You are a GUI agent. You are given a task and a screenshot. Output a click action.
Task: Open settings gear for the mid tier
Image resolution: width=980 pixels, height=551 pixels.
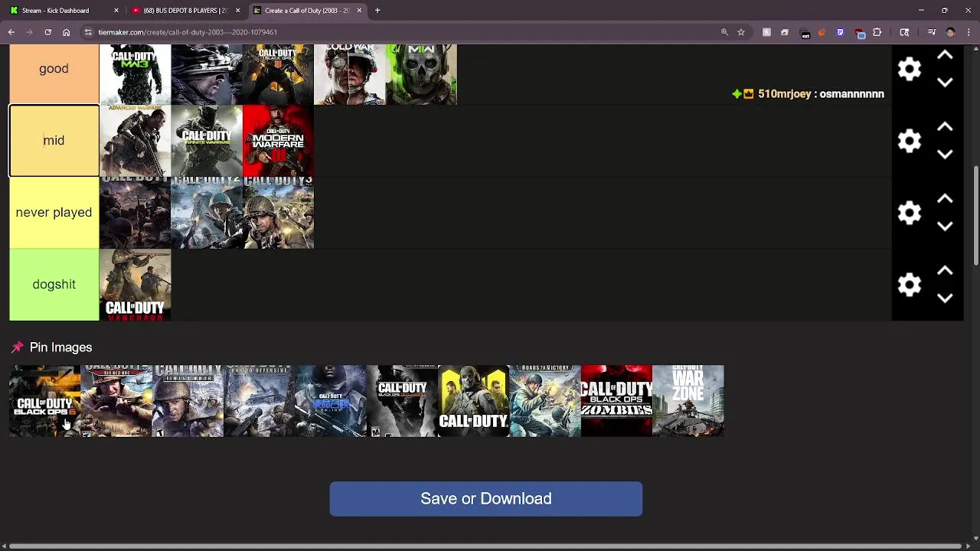910,141
